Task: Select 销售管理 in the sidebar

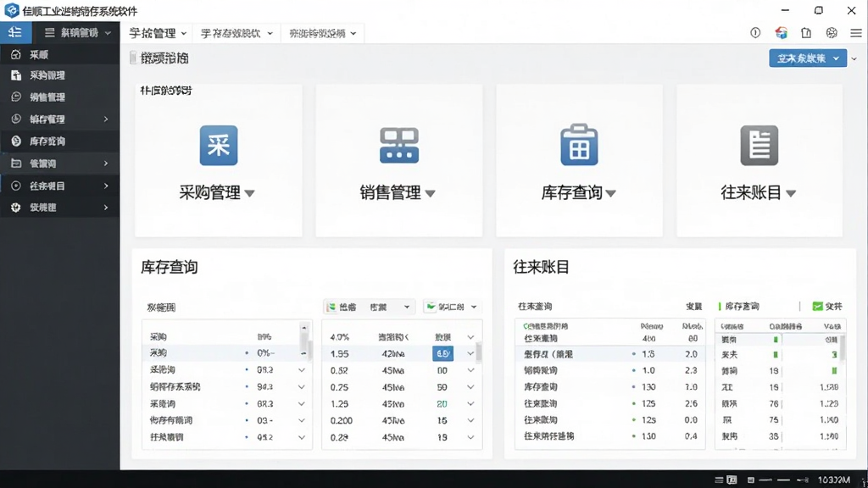Action: (60, 97)
